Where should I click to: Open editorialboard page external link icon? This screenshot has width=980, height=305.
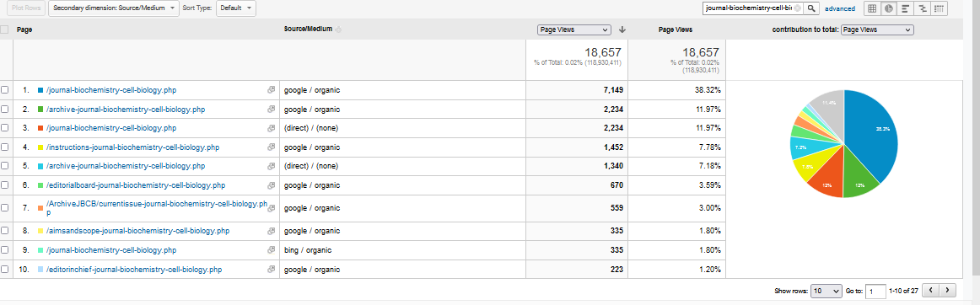click(272, 185)
